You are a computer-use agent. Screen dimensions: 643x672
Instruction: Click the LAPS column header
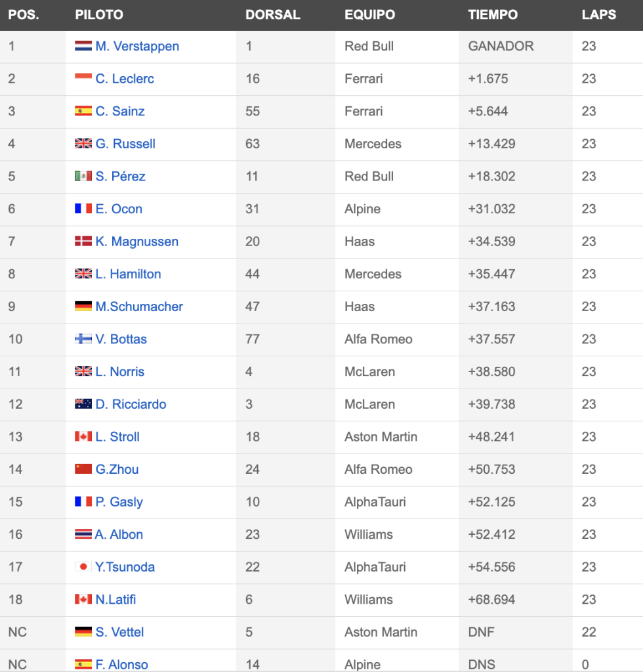tap(599, 14)
